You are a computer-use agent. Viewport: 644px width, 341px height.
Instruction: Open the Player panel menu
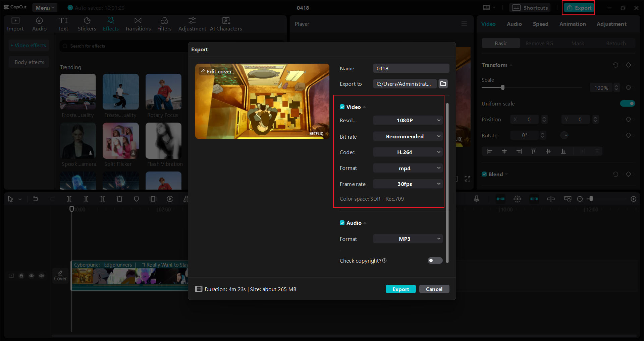[464, 24]
